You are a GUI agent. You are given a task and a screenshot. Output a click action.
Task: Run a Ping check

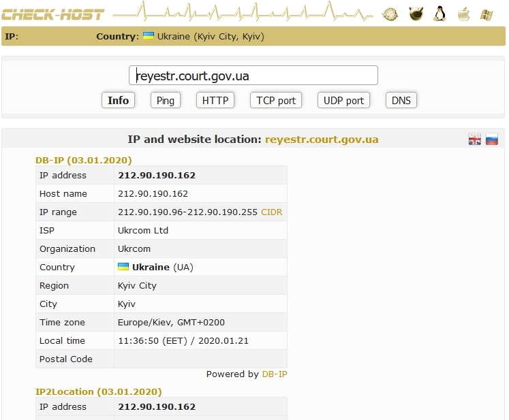(x=166, y=100)
